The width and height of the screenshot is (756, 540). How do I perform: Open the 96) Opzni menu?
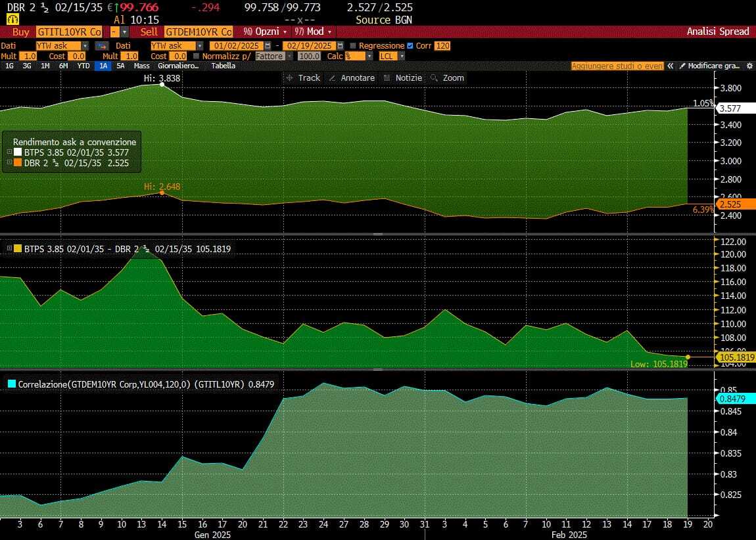coord(265,32)
